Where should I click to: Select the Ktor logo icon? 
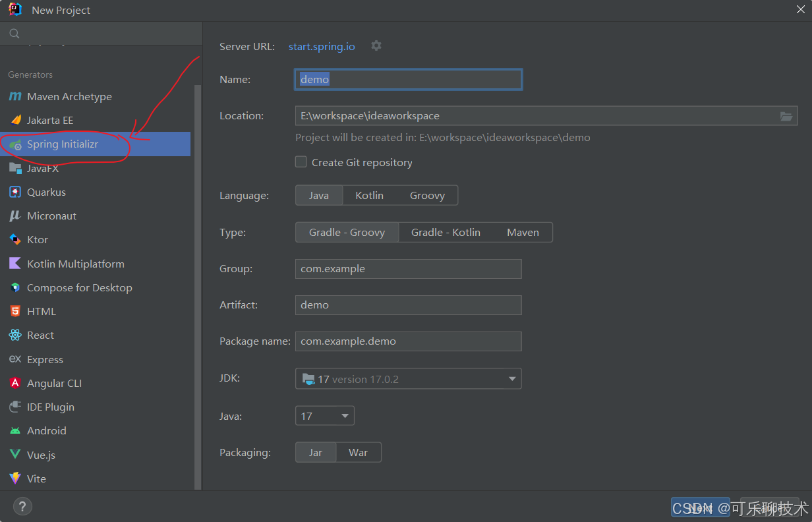click(x=15, y=239)
